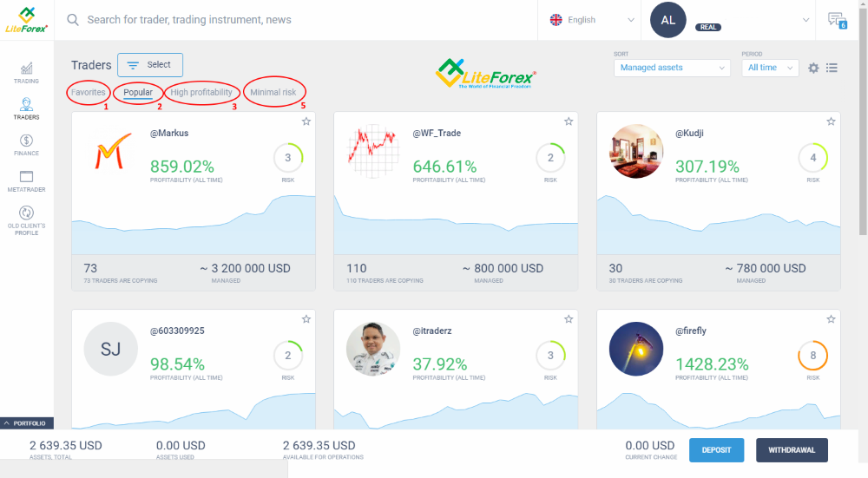Click the SJ initials avatar
Screen dimensions: 868x478
point(111,349)
